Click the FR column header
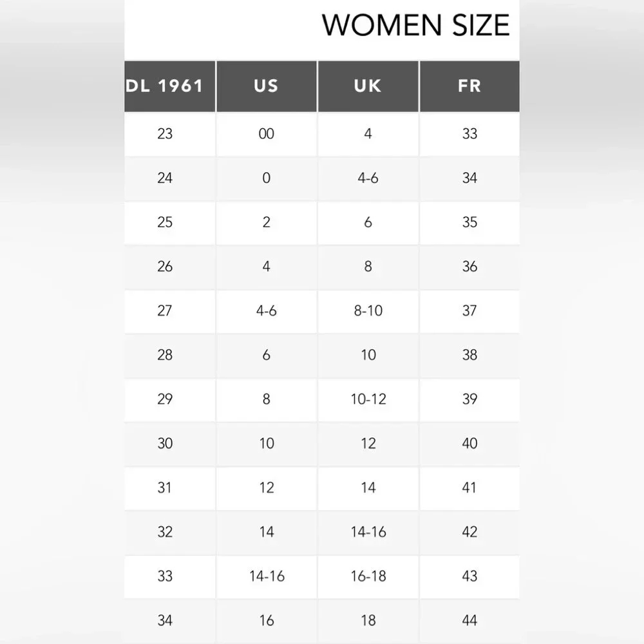Screen dimensions: 644x644 click(x=469, y=86)
